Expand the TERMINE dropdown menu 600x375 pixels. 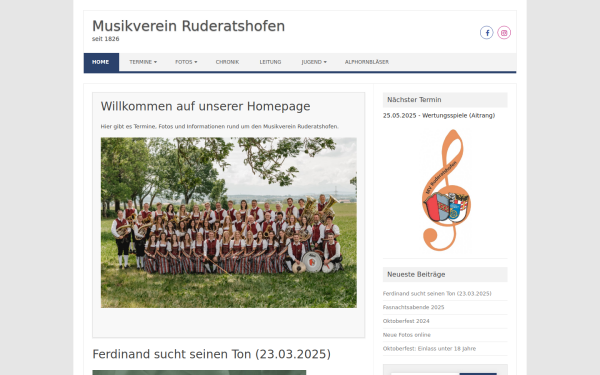(x=143, y=62)
